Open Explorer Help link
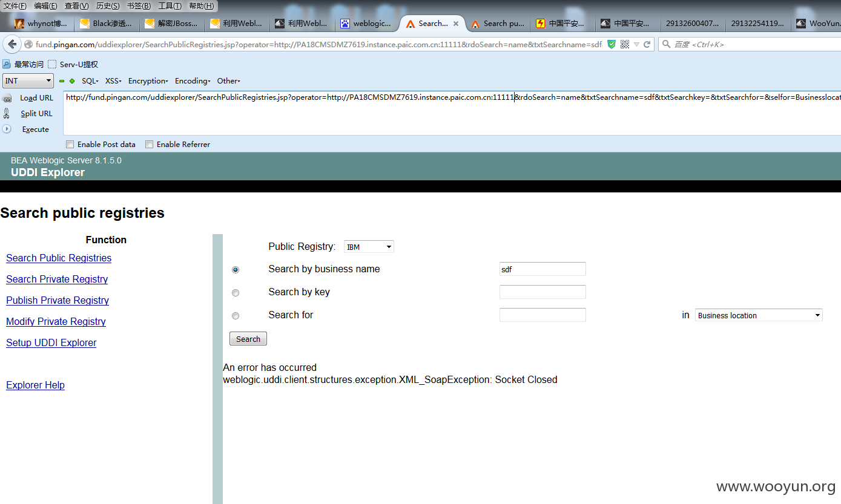This screenshot has height=504, width=841. (35, 385)
